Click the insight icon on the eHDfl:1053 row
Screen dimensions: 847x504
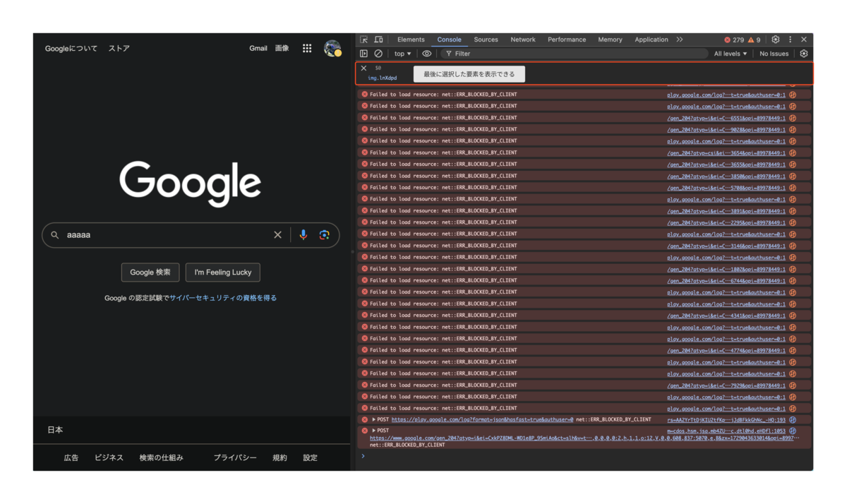click(x=793, y=431)
